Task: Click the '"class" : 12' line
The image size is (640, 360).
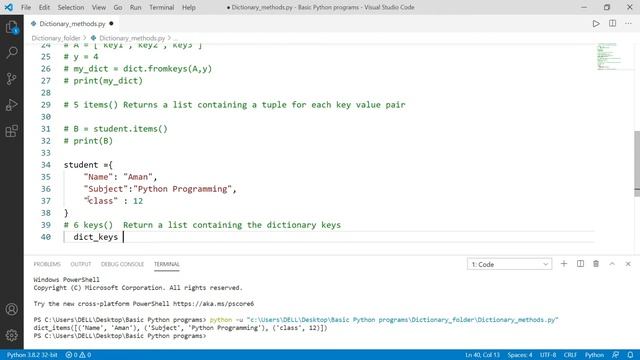Action: (113, 201)
